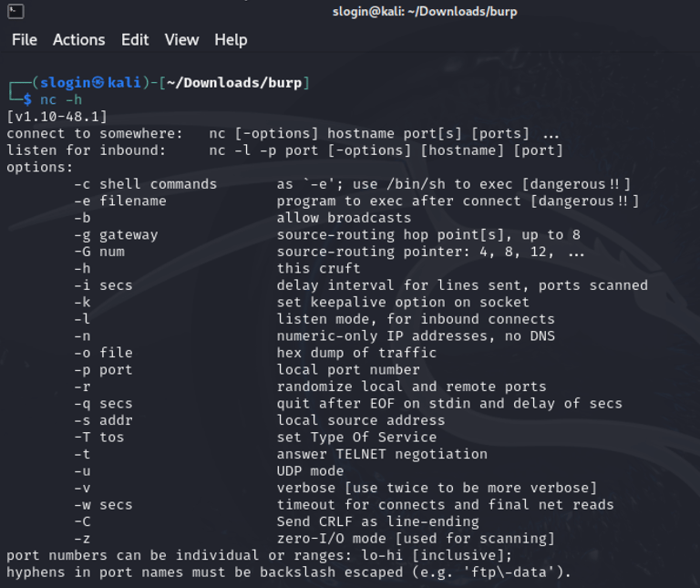The height and width of the screenshot is (588, 700).
Task: Click the window title slogin@kali: ~/Downloads/burp
Action: coord(425,12)
